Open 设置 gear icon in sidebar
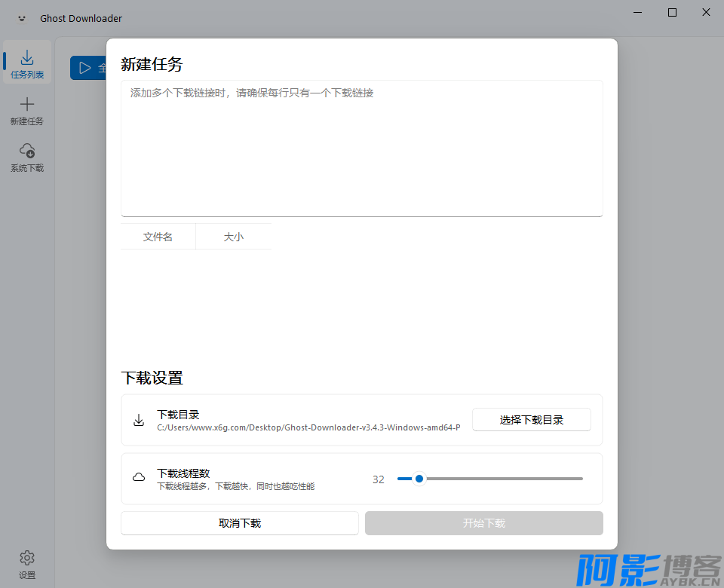Screen dimensions: 724x588 pos(27,558)
